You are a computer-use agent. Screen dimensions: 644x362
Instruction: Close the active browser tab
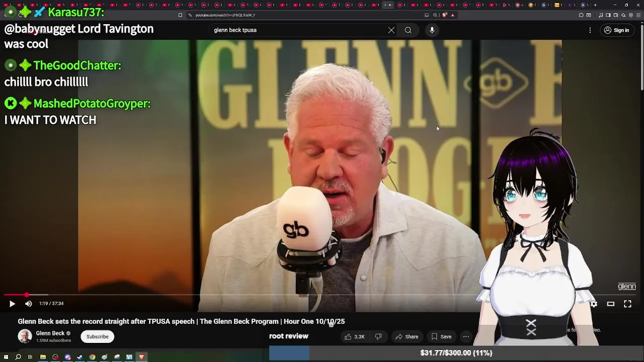click(390, 5)
